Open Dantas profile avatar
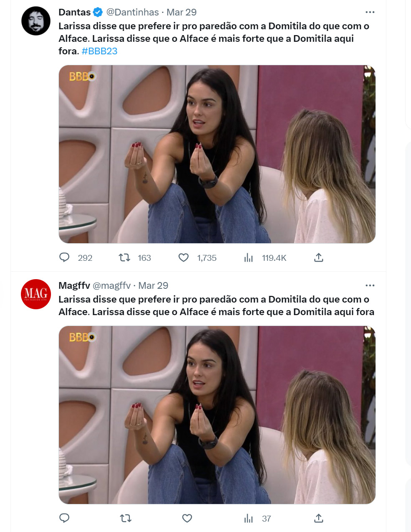 coord(36,21)
